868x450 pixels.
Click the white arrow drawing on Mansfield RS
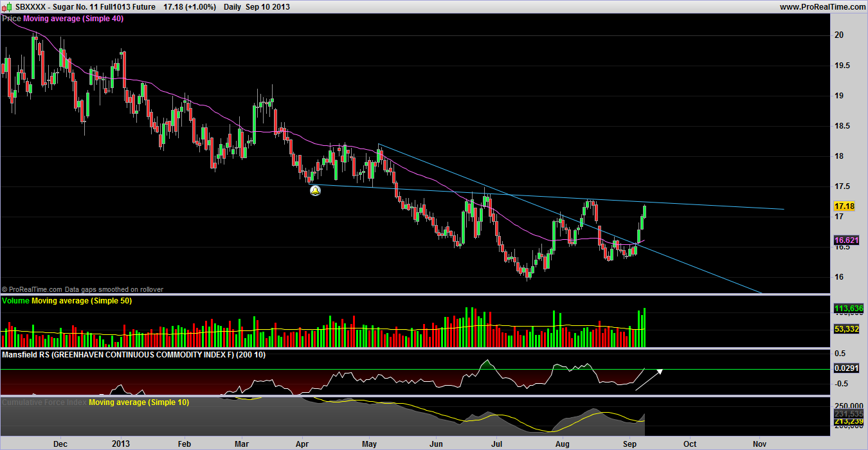[x=649, y=380]
